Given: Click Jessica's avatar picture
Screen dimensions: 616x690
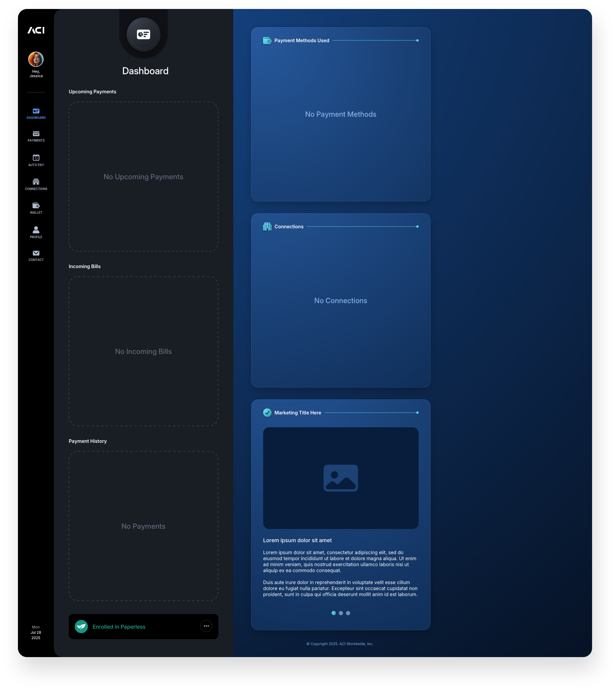Looking at the screenshot, I should (36, 59).
